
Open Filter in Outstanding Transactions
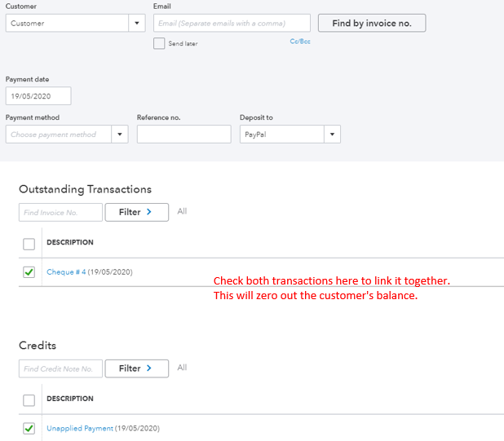136,212
